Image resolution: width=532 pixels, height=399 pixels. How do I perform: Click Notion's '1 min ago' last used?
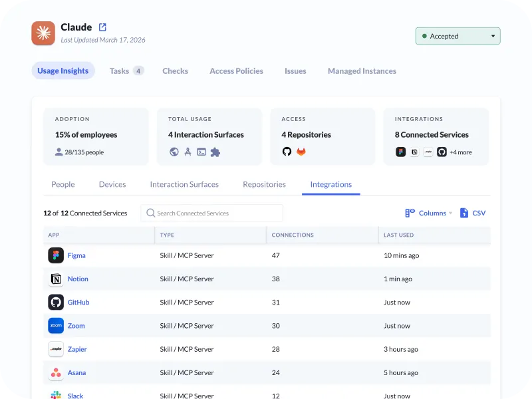point(398,279)
